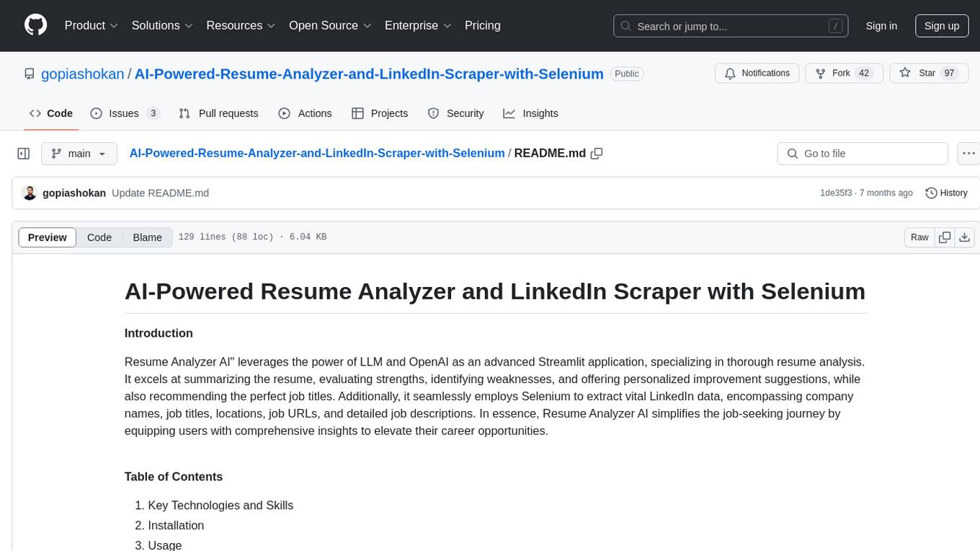Click the Table of Contents heading
The image size is (980, 551).
pos(174,477)
